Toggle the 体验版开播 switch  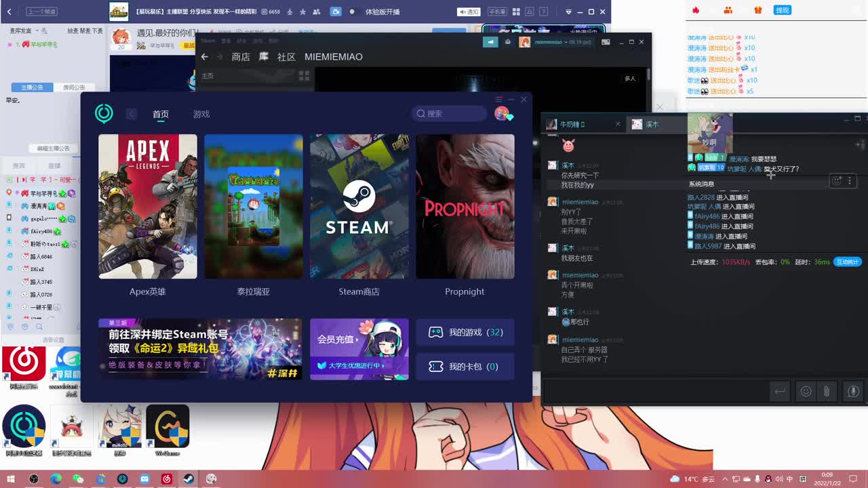[x=351, y=12]
